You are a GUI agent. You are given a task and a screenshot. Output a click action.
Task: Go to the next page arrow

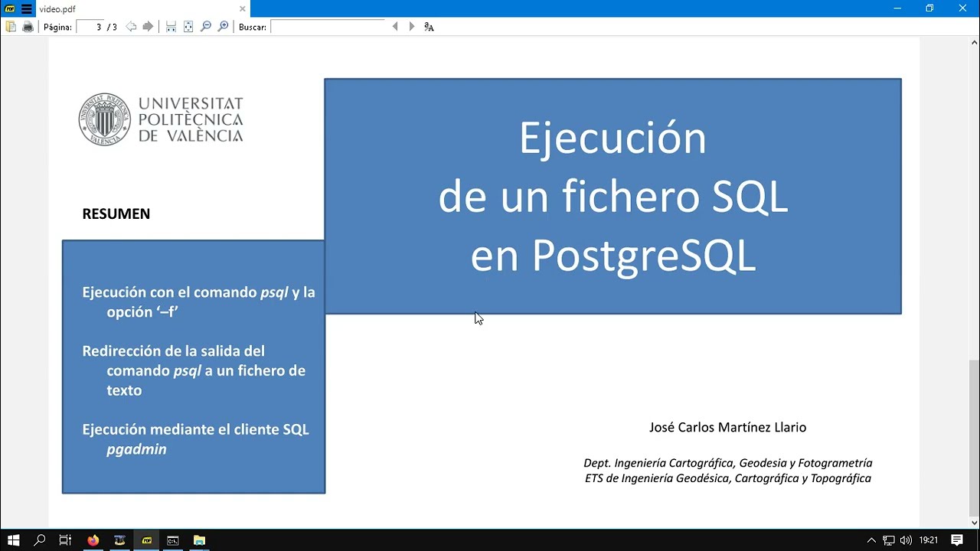pyautogui.click(x=148, y=27)
